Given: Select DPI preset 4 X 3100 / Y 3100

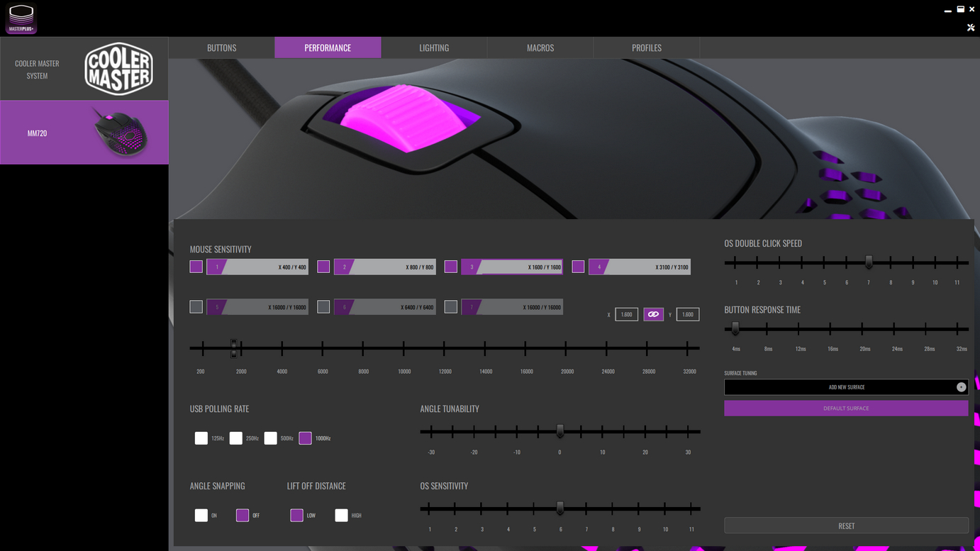Looking at the screenshot, I should point(640,267).
